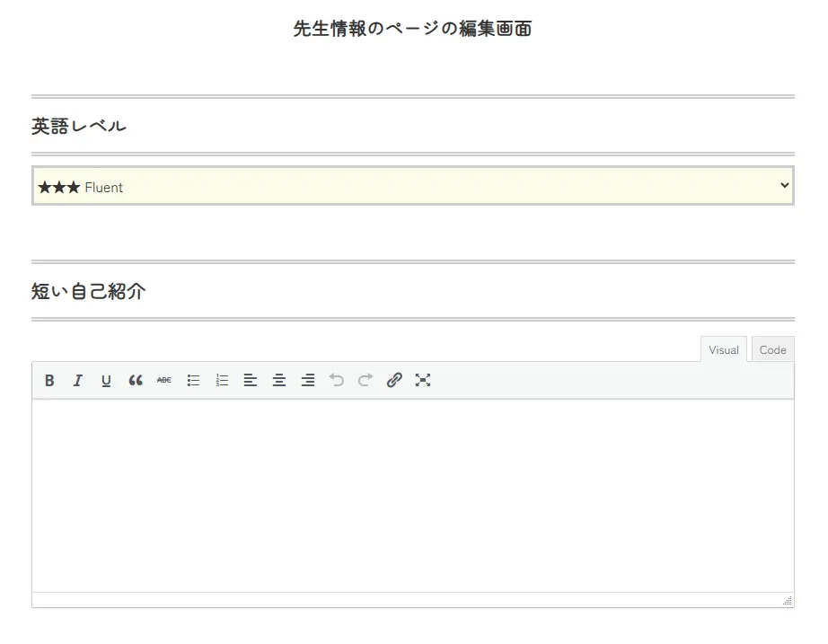Insert a bulleted list
Image resolution: width=828 pixels, height=644 pixels.
point(193,380)
